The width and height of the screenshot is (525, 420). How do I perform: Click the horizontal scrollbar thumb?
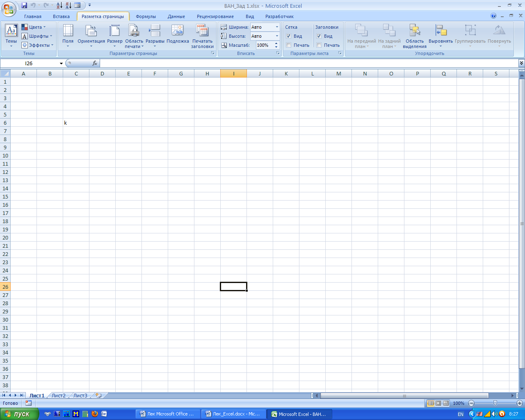pyautogui.click(x=404, y=396)
